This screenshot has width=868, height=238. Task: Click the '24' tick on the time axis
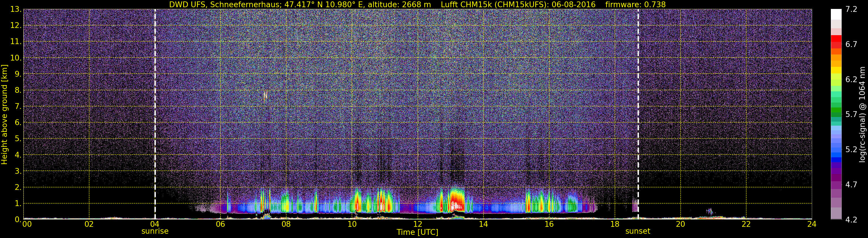[812, 224]
